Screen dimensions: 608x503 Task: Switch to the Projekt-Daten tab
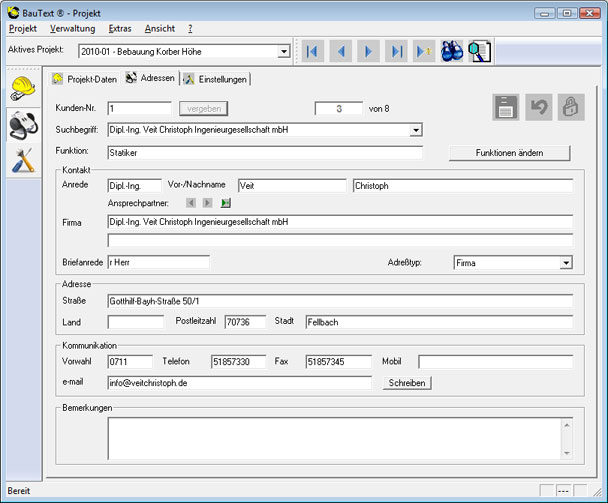click(85, 79)
